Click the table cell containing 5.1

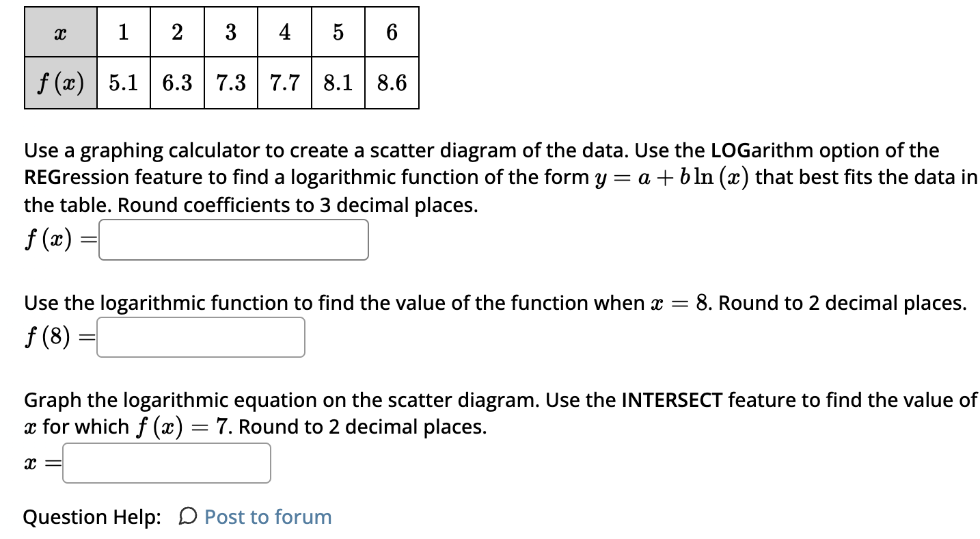122,83
